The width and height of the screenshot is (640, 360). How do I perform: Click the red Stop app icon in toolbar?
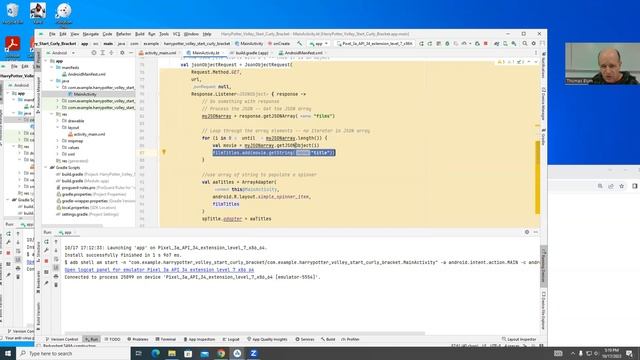[486, 43]
